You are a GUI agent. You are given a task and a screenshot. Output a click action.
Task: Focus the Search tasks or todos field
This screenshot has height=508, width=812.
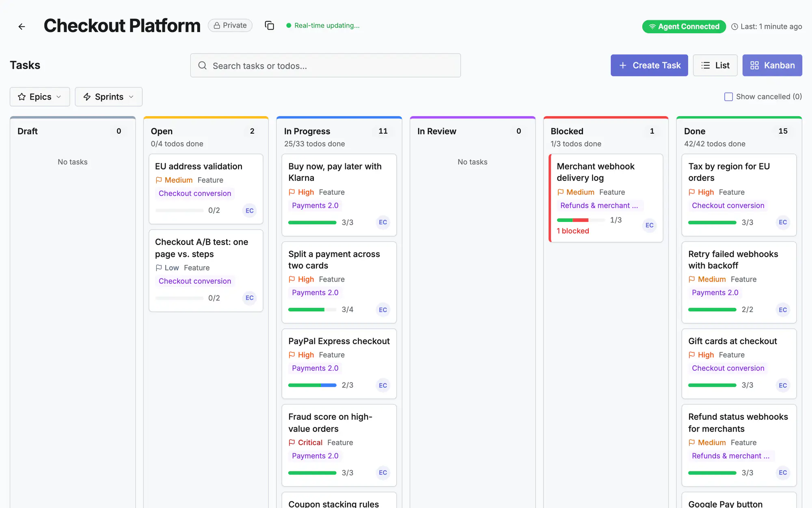click(x=325, y=65)
